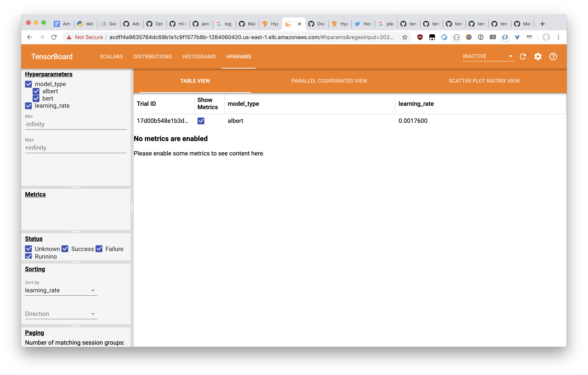Open the uBlock Origin extension icon
This screenshot has height=375, width=588.
point(420,37)
